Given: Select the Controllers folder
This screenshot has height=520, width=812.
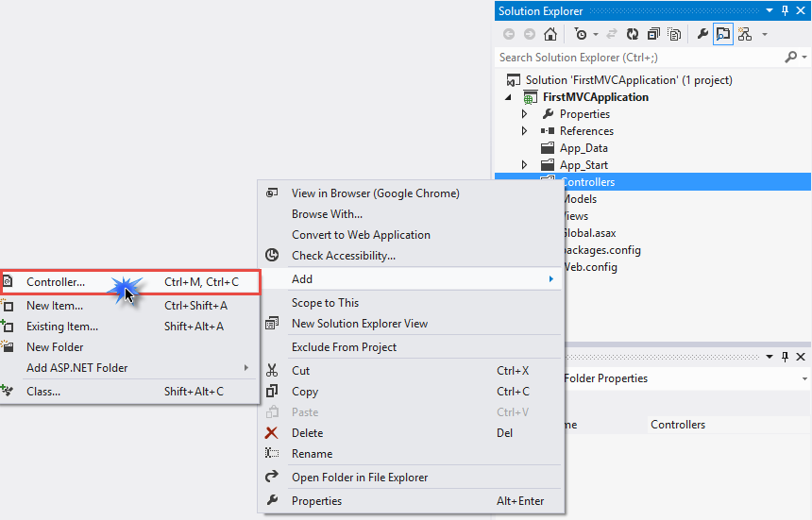Looking at the screenshot, I should (x=588, y=182).
